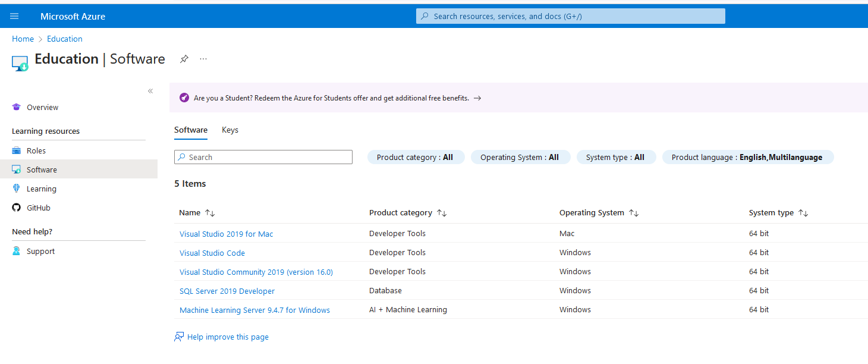Open Visual Studio 2019 for Mac
This screenshot has height=364, width=868.
pos(227,234)
